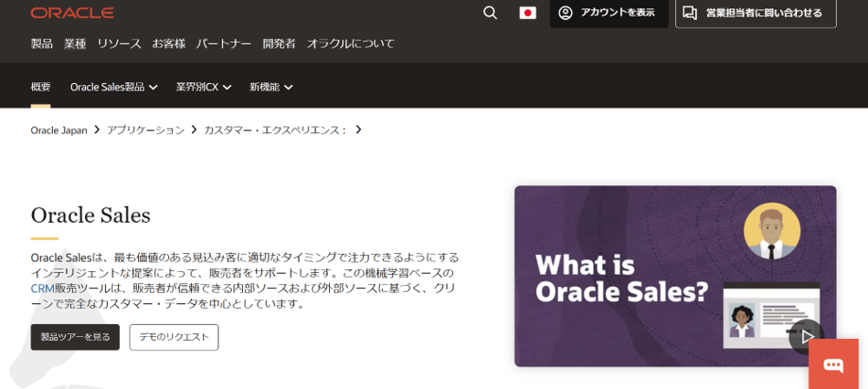
Task: Click the Oracle Sales heading text
Action: pyautogui.click(x=90, y=216)
